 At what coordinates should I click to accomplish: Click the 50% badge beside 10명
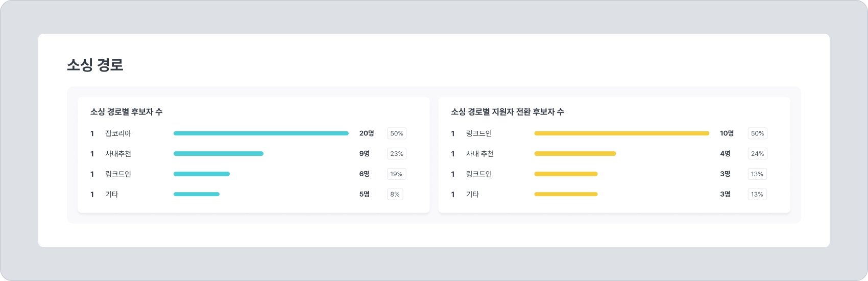click(x=757, y=133)
